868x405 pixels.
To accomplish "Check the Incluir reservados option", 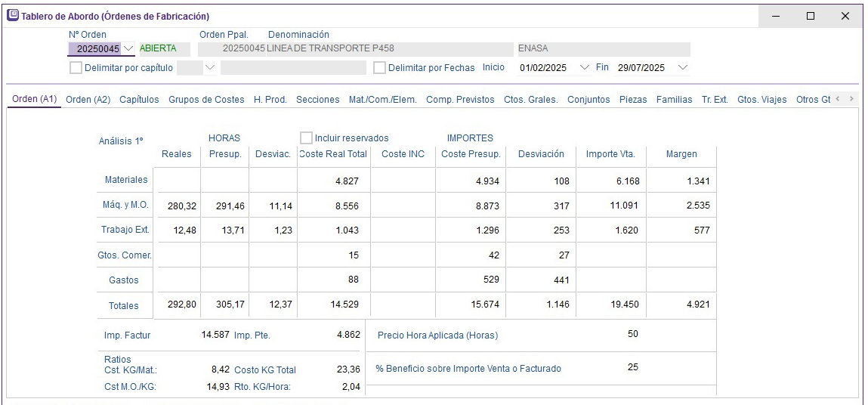I will pyautogui.click(x=306, y=138).
